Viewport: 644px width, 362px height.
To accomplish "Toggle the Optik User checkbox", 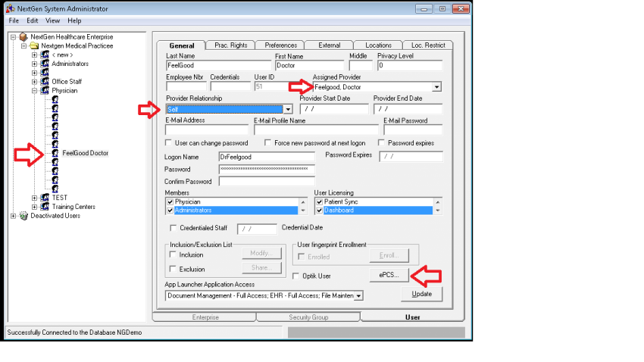I will [295, 276].
